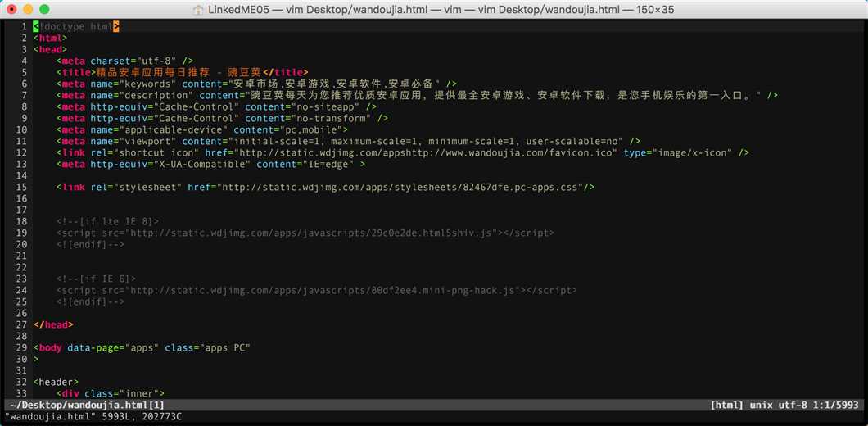This screenshot has height=426, width=868.
Task: Click the meta name="description" line
Action: (x=417, y=95)
